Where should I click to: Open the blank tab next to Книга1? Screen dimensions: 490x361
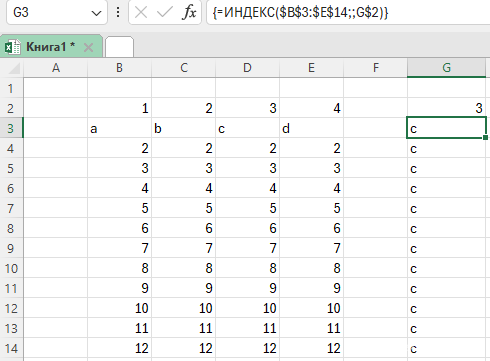tap(119, 47)
